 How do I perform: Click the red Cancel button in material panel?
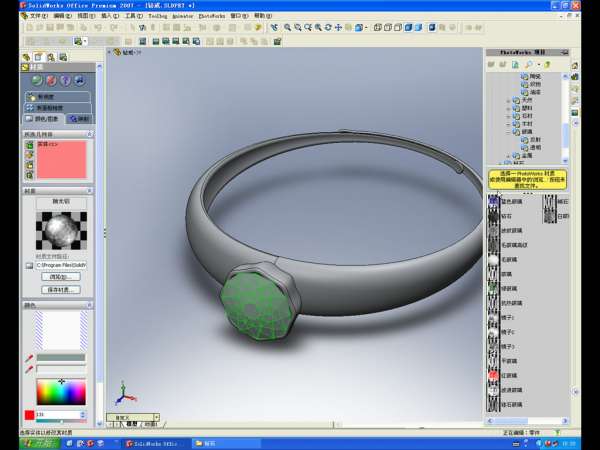tap(51, 80)
